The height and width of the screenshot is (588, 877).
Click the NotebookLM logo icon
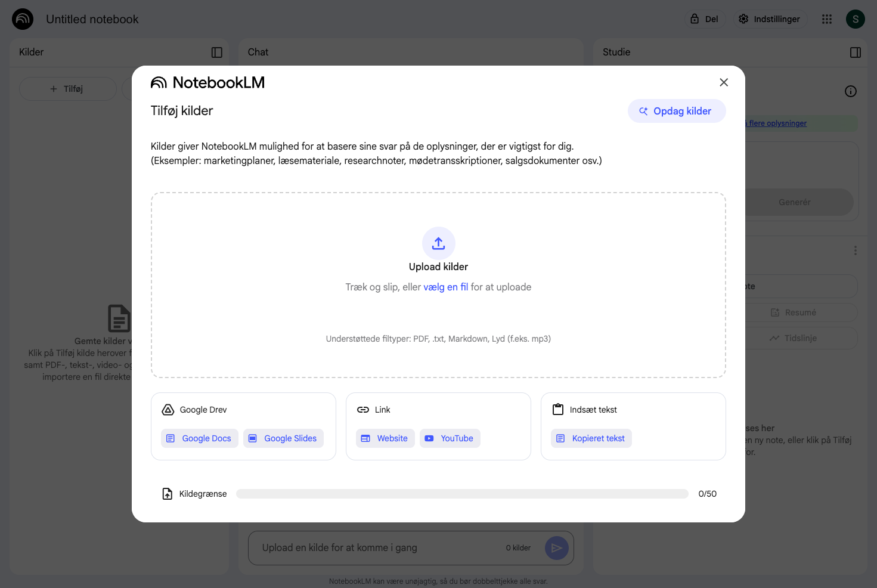(x=159, y=82)
